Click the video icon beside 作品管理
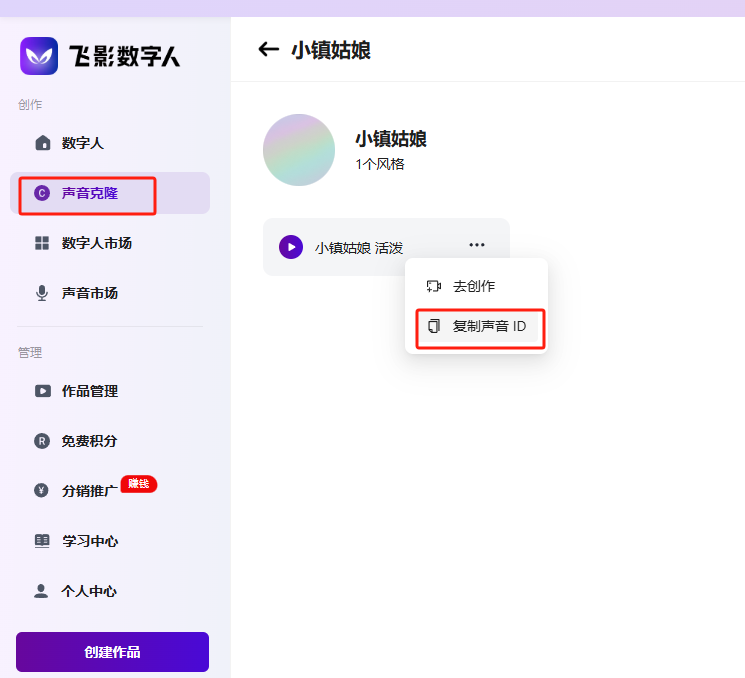This screenshot has width=745, height=678. (43, 391)
